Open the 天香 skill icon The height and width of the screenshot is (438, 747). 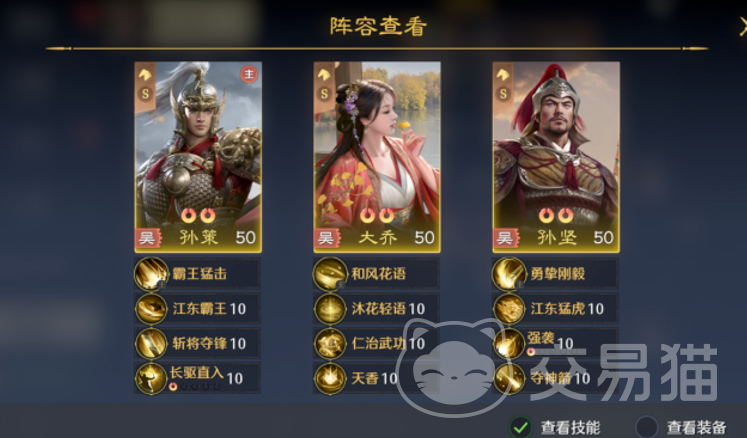point(330,378)
